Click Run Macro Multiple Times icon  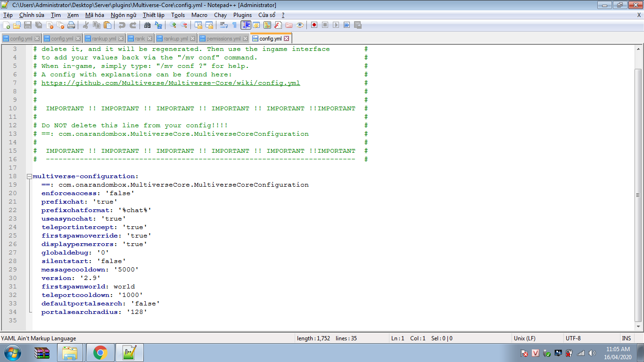pyautogui.click(x=347, y=25)
